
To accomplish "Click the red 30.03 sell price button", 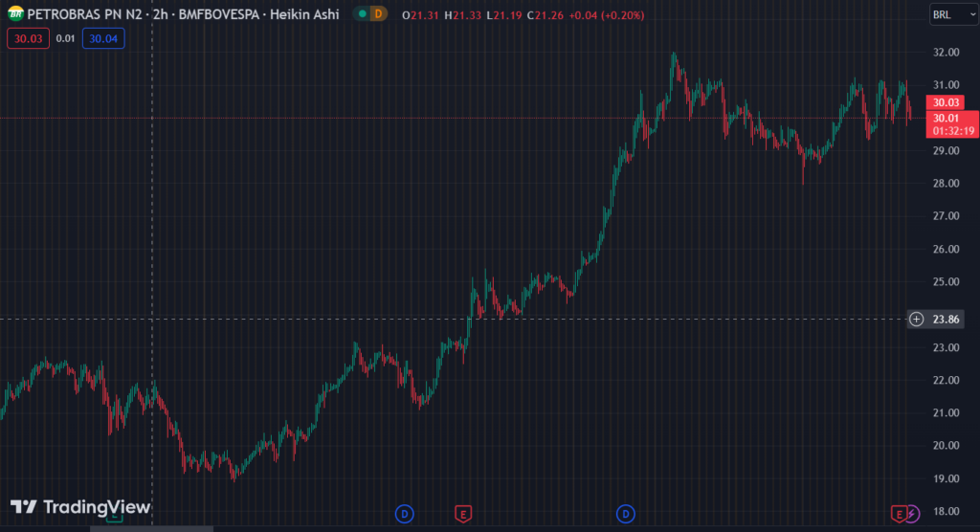I will (28, 39).
